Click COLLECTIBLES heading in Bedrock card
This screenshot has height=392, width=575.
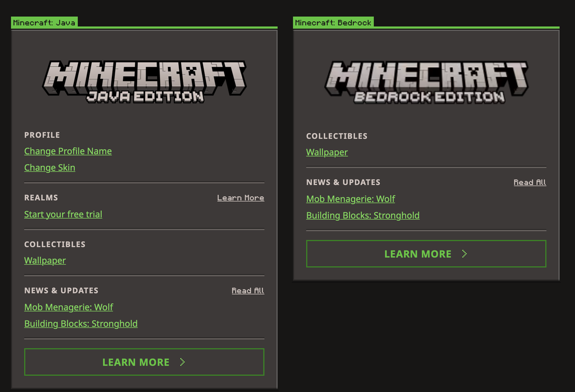[337, 136]
